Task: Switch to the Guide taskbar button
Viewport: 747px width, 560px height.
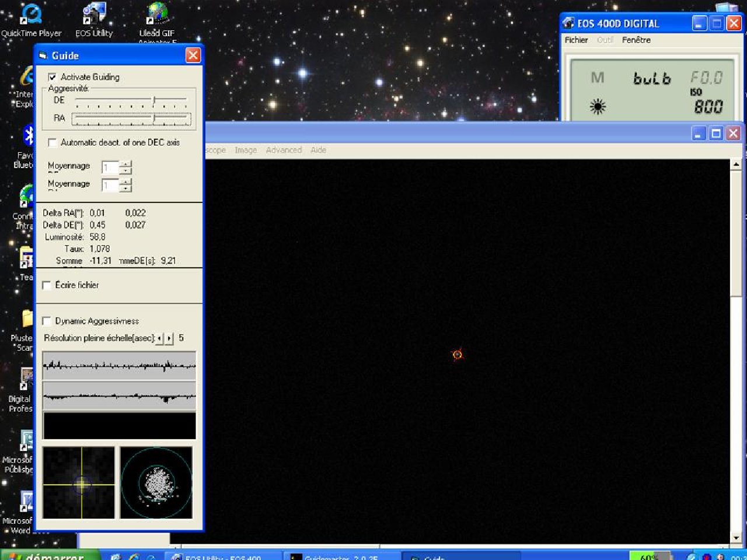Action: (x=461, y=556)
